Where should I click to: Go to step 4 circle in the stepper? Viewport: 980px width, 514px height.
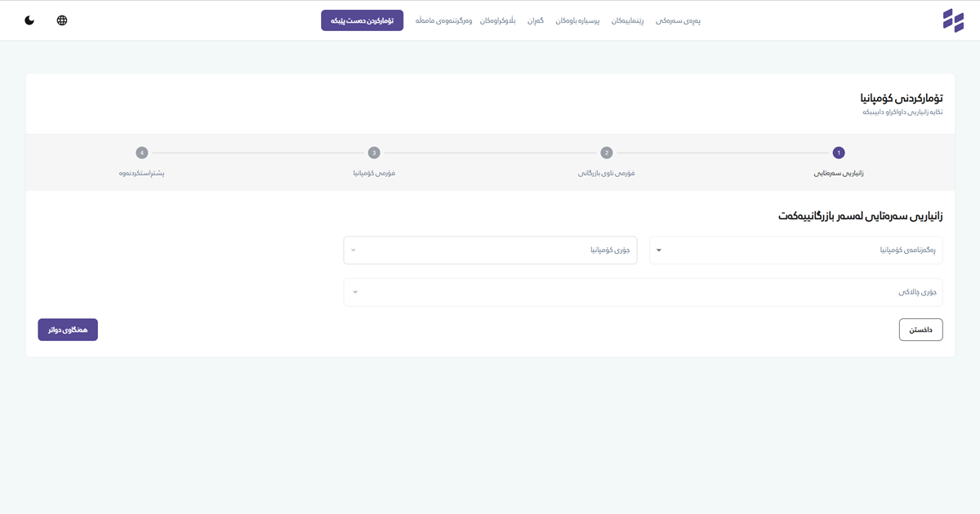(142, 153)
